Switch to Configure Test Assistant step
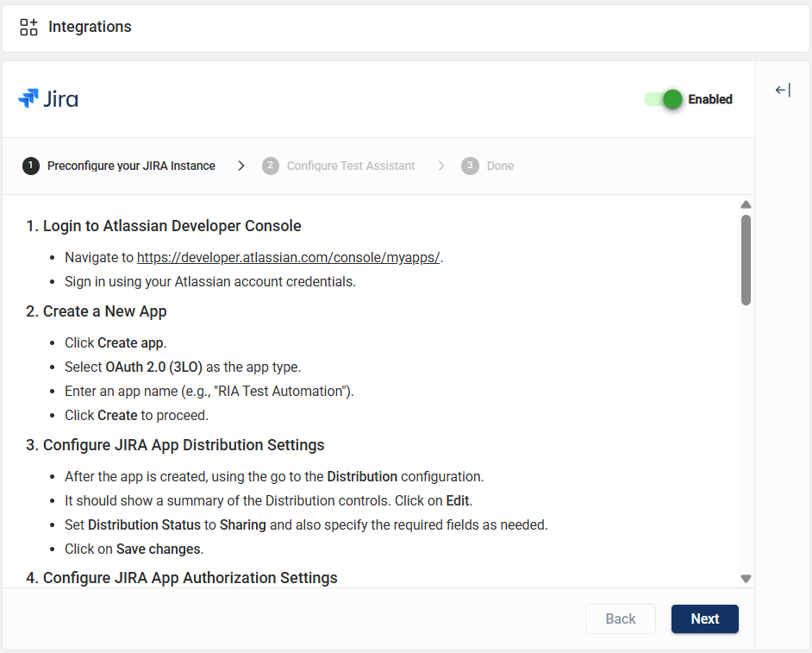This screenshot has width=812, height=653. tap(351, 166)
